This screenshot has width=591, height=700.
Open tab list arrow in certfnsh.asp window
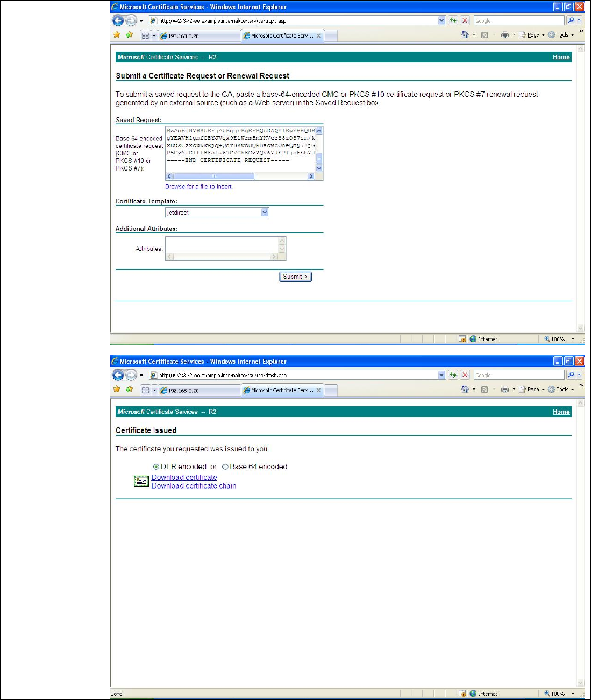[154, 390]
